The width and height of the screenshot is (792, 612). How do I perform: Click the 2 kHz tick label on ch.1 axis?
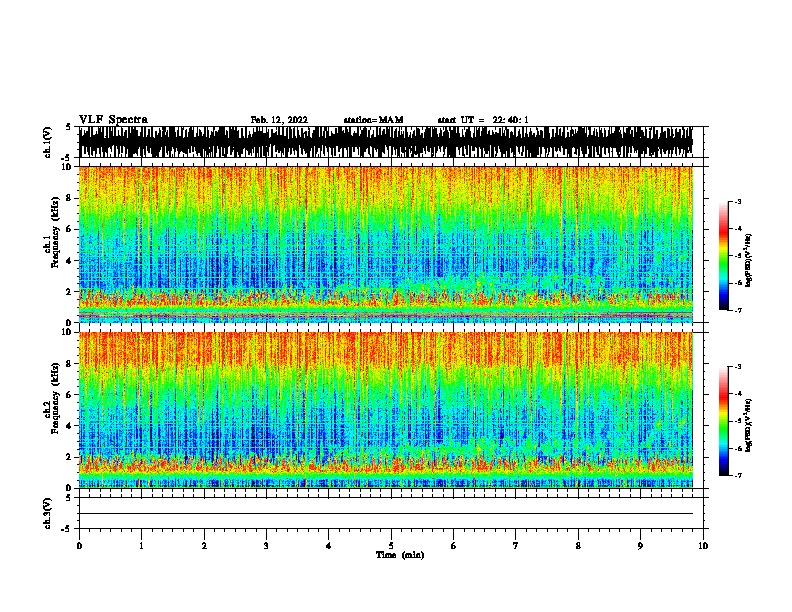69,291
